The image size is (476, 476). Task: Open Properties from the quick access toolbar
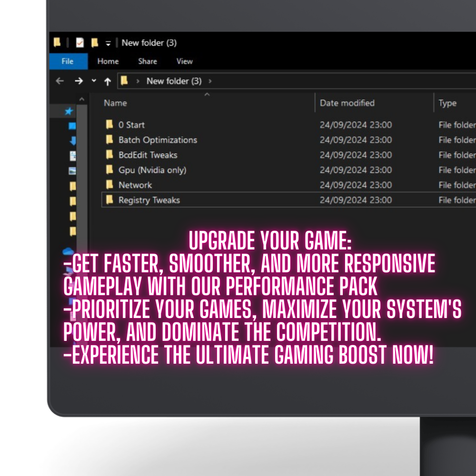coord(80,43)
